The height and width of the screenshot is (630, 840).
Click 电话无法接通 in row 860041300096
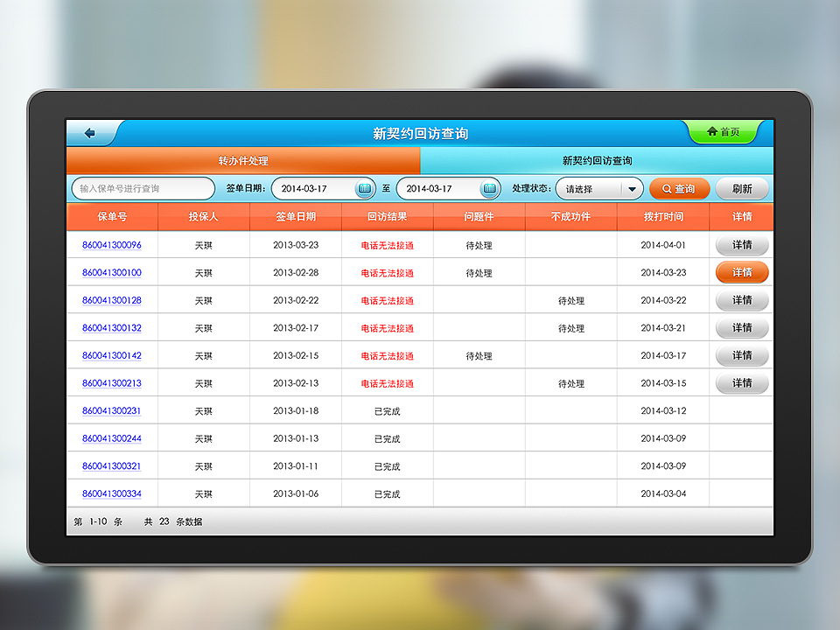(388, 245)
